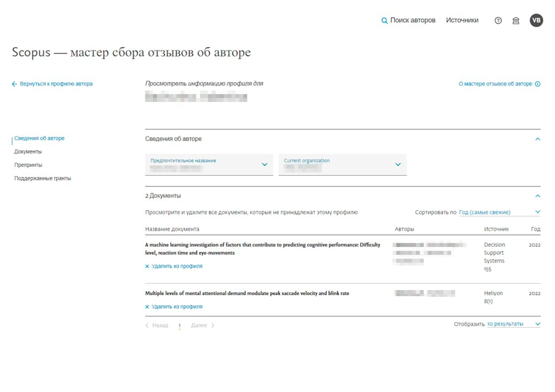
Task: Click year 2022 in the Heliyon row
Action: coord(535,293)
